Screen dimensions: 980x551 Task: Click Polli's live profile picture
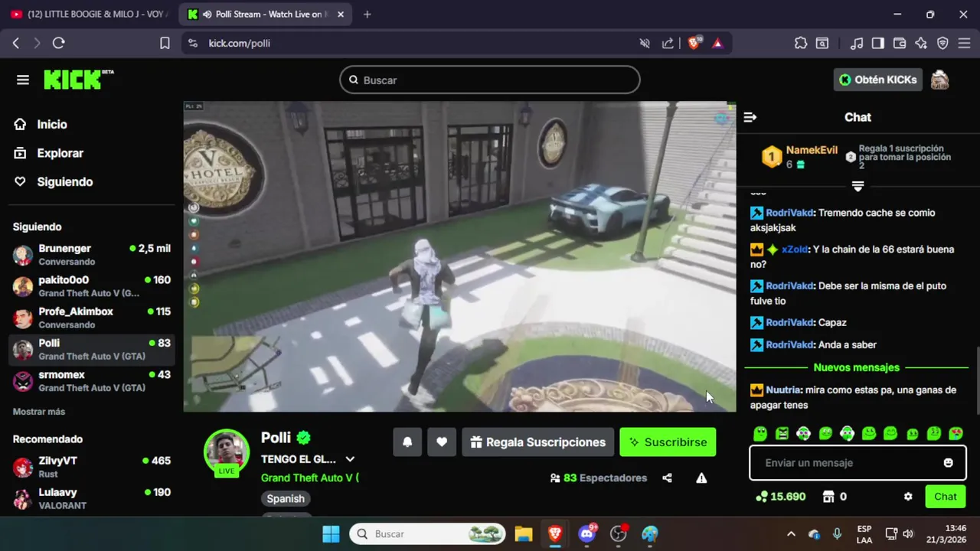[x=227, y=452]
